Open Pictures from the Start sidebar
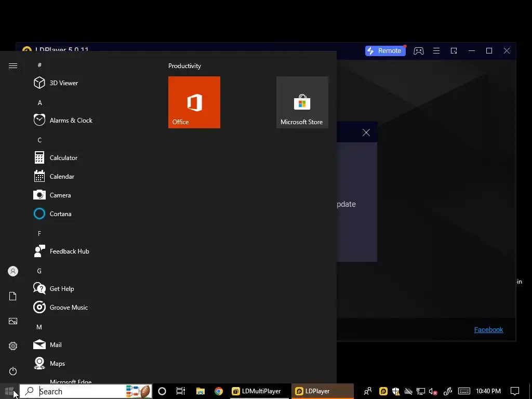Viewport: 532px width, 399px height. pos(13,321)
